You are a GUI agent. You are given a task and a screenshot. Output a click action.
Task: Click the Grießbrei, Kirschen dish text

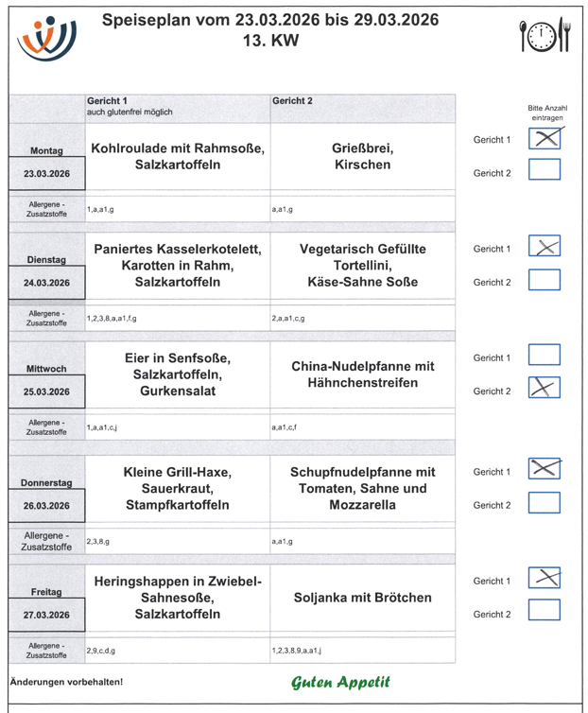coord(362,156)
